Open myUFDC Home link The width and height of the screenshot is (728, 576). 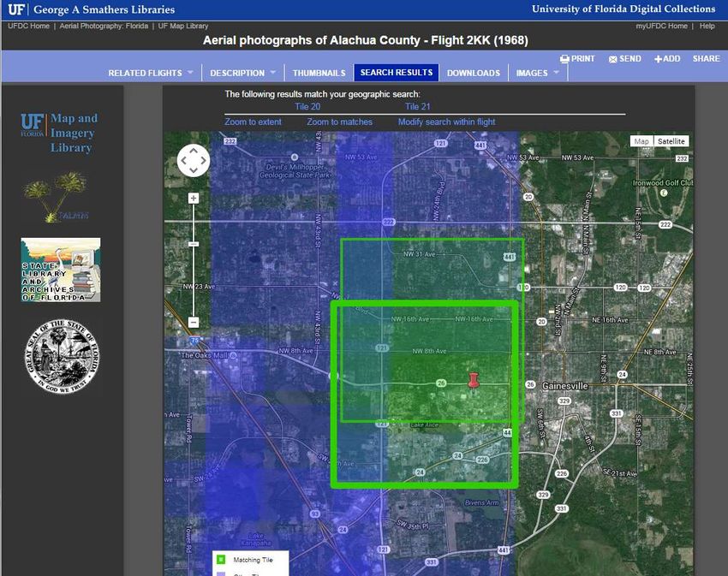click(661, 26)
